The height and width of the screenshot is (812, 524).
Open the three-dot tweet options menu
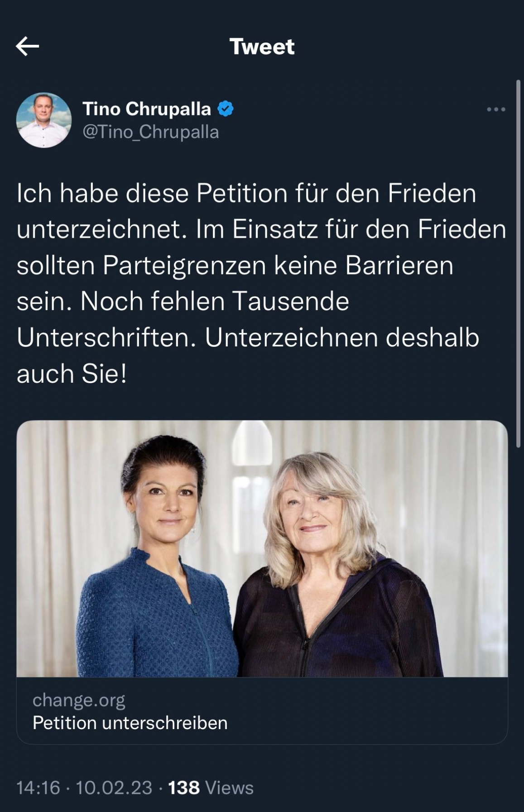coord(496,109)
